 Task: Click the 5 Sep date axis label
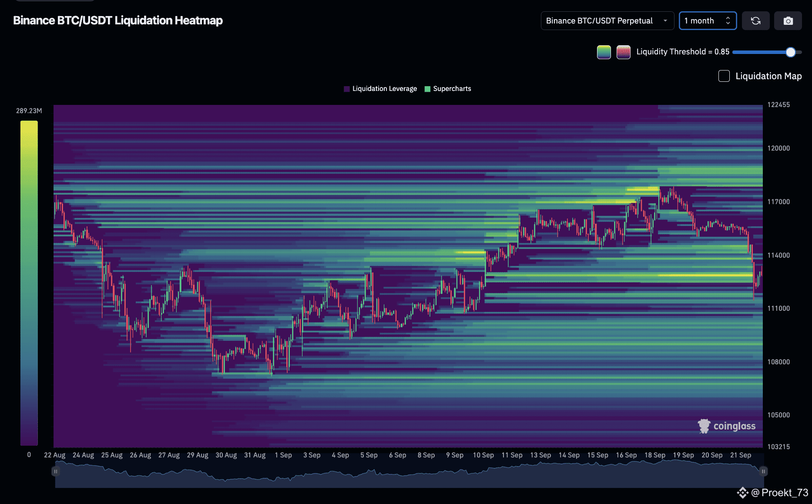pyautogui.click(x=369, y=455)
